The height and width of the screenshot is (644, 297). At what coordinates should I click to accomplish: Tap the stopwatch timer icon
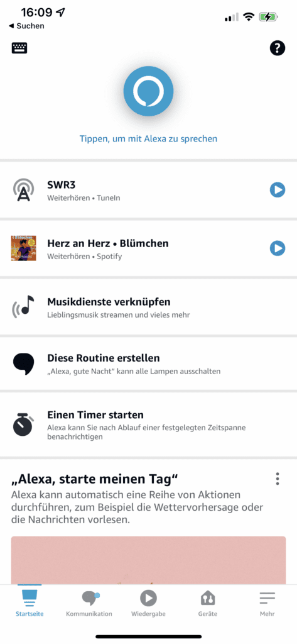click(x=23, y=425)
